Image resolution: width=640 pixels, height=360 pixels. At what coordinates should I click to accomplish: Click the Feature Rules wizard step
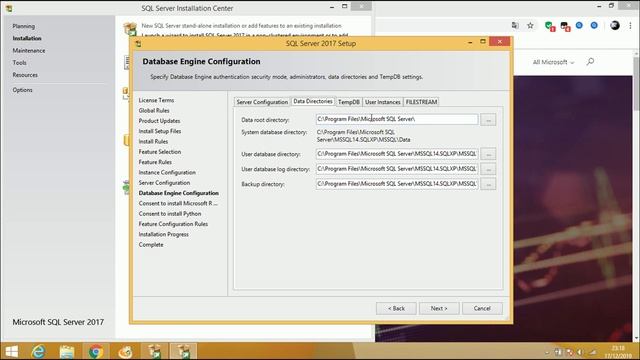[155, 162]
